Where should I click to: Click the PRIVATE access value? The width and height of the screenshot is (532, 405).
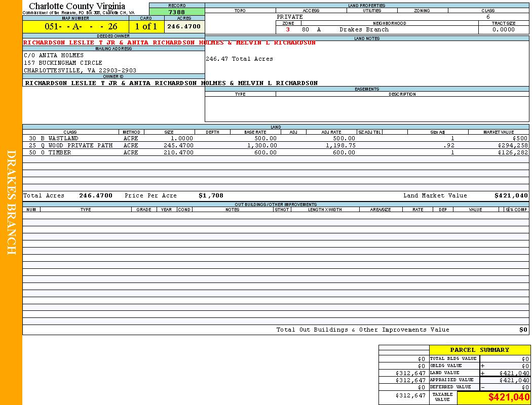tap(290, 17)
